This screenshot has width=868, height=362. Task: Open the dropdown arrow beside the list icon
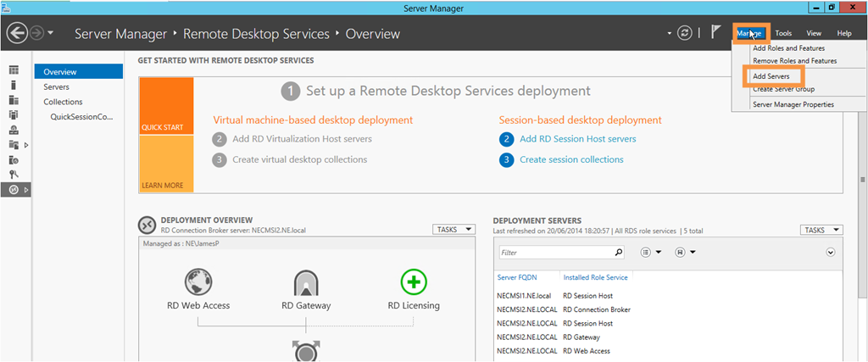click(x=659, y=253)
